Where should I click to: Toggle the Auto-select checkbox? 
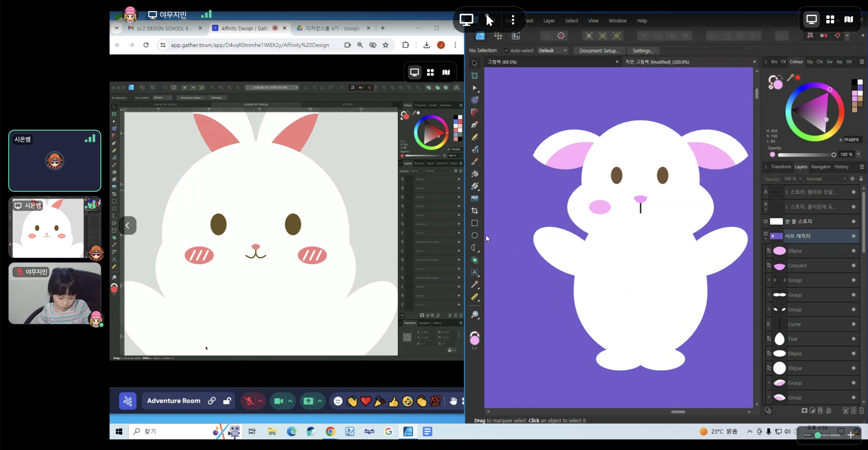click(506, 51)
